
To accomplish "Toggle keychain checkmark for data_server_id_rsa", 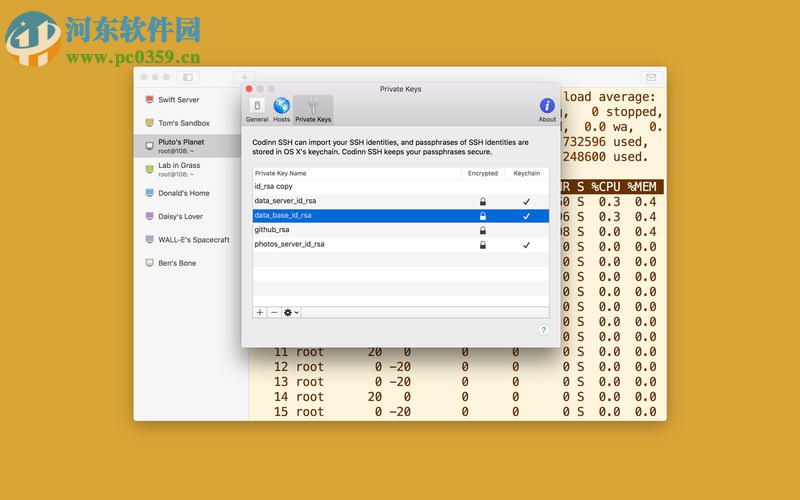I will tap(526, 202).
